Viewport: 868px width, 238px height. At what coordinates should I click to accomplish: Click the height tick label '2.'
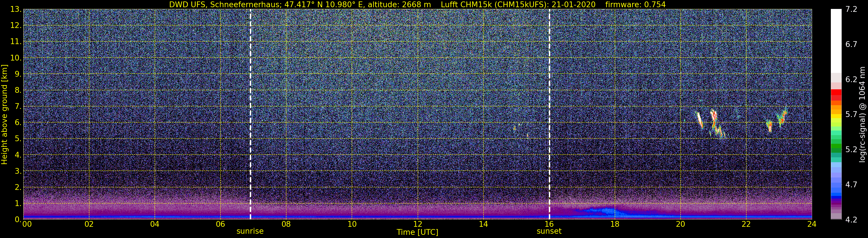[x=18, y=188]
